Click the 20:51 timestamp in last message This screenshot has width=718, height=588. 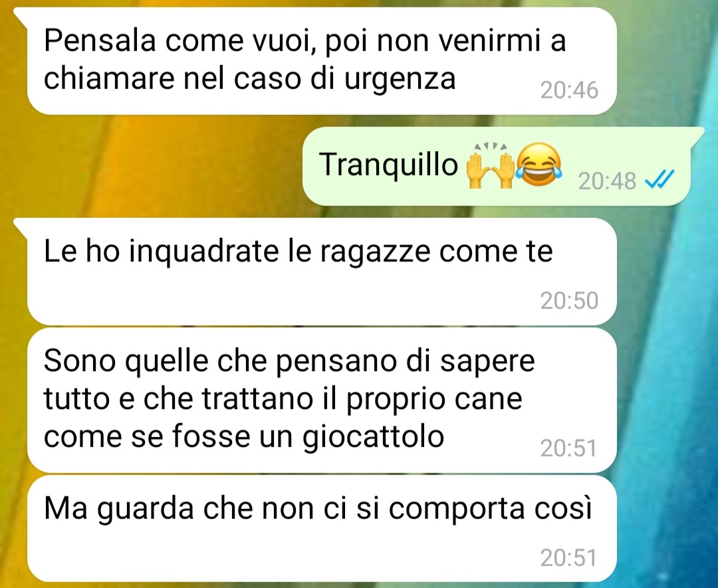click(x=568, y=558)
